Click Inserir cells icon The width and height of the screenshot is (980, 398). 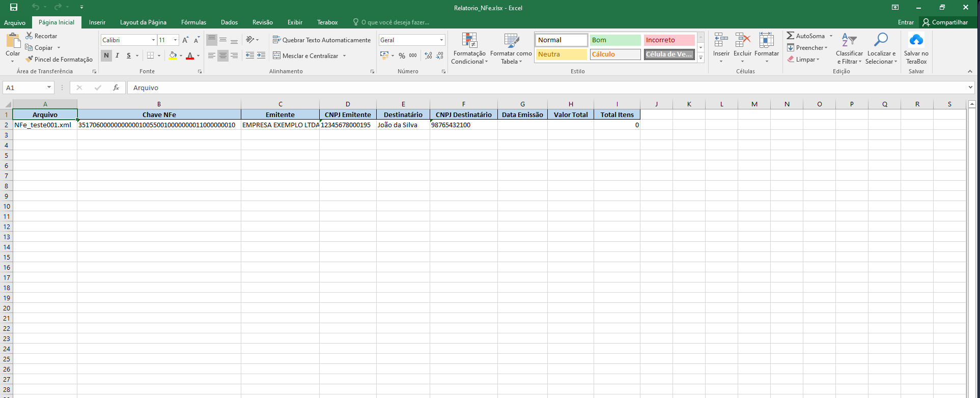pyautogui.click(x=721, y=40)
